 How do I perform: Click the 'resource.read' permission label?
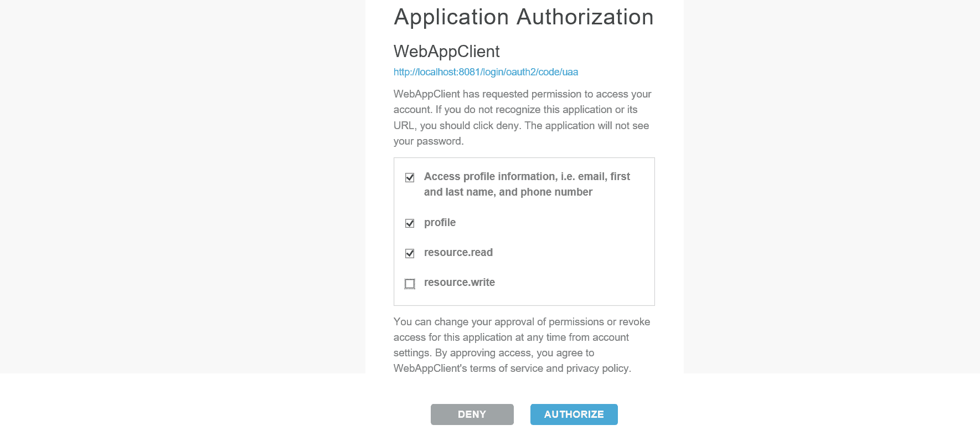pos(458,253)
